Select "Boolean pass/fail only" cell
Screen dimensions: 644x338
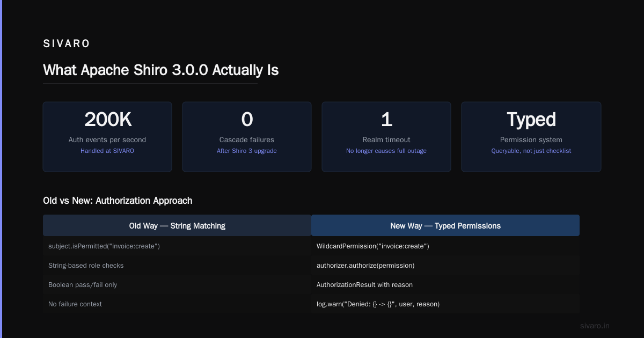tap(177, 285)
